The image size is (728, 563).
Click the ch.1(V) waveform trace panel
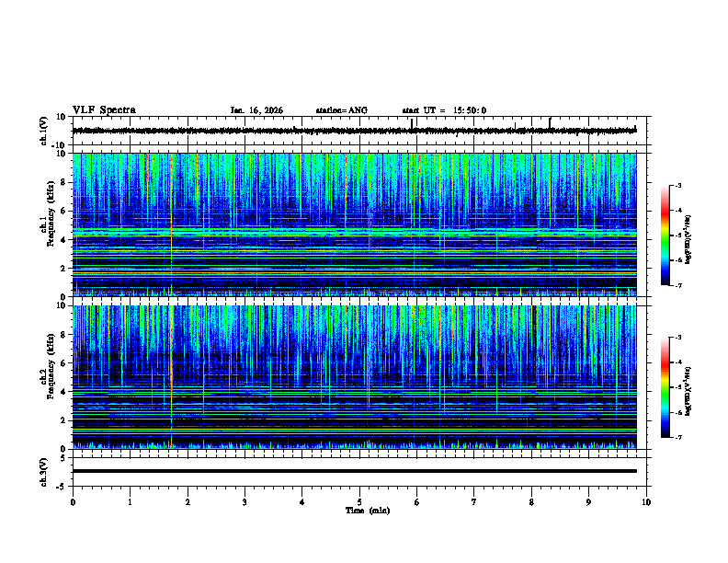[x=361, y=131]
